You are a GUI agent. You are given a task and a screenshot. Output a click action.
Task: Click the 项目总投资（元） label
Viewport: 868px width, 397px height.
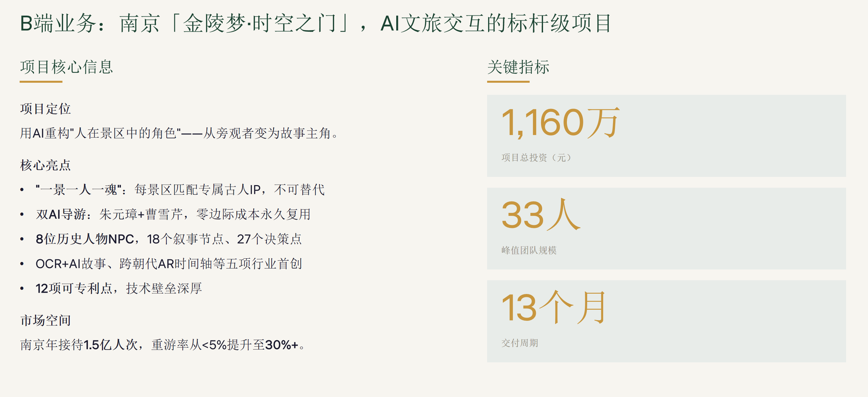coord(536,157)
